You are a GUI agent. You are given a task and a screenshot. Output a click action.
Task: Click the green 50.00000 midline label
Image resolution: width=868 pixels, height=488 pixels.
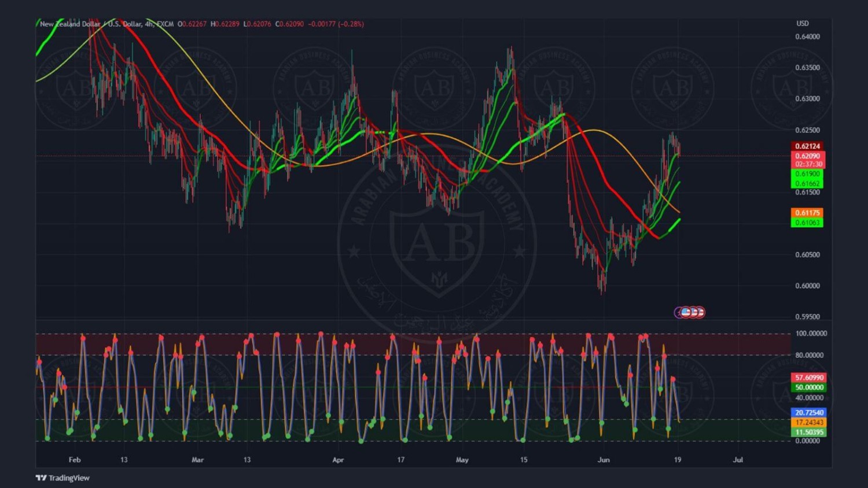coord(808,387)
